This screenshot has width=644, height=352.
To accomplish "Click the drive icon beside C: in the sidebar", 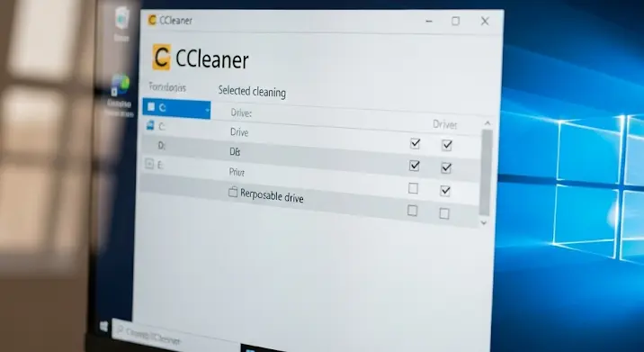I will pyautogui.click(x=150, y=125).
